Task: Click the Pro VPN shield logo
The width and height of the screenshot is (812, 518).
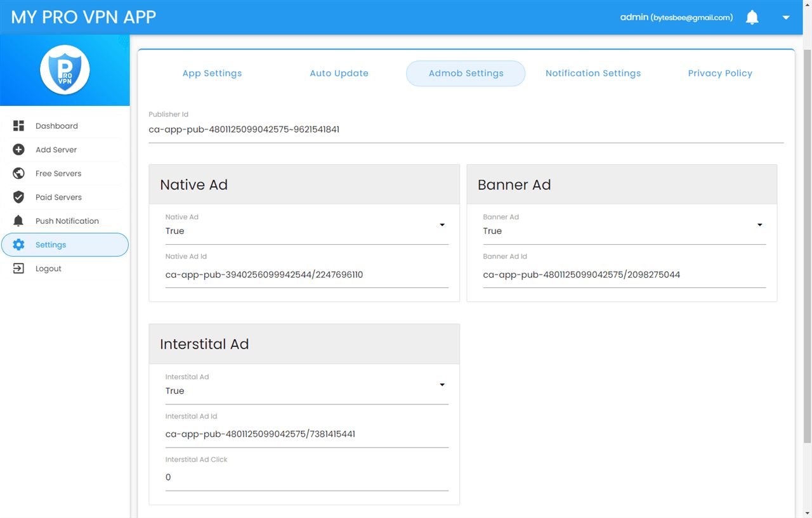Action: pyautogui.click(x=65, y=70)
